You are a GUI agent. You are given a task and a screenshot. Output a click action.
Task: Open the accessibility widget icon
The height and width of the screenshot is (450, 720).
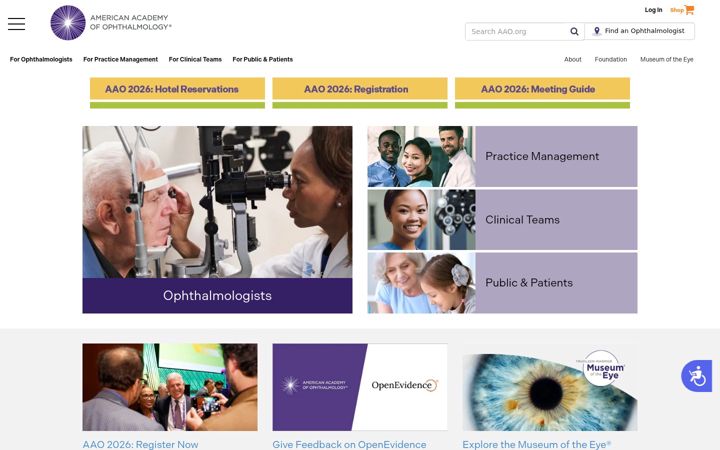[697, 376]
